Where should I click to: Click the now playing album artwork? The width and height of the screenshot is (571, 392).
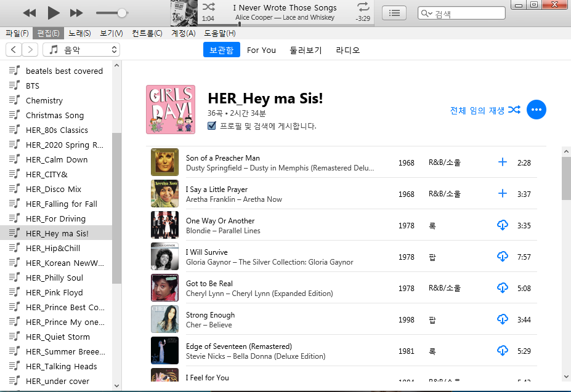click(x=184, y=13)
